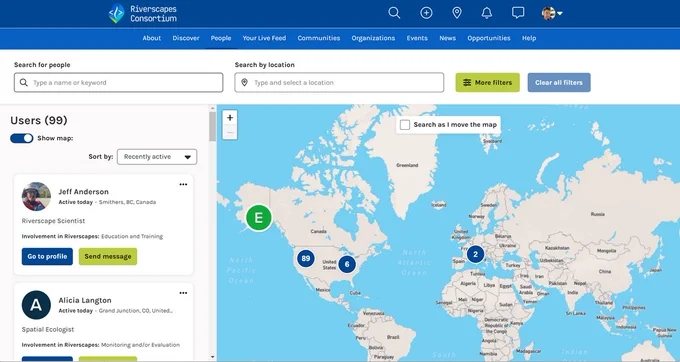Image resolution: width=680 pixels, height=362 pixels.
Task: Click Clear all filters
Action: coord(559,82)
